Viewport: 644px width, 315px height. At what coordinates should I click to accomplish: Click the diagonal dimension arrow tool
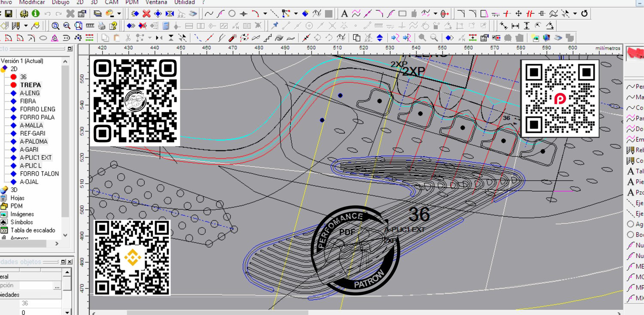(x=504, y=26)
